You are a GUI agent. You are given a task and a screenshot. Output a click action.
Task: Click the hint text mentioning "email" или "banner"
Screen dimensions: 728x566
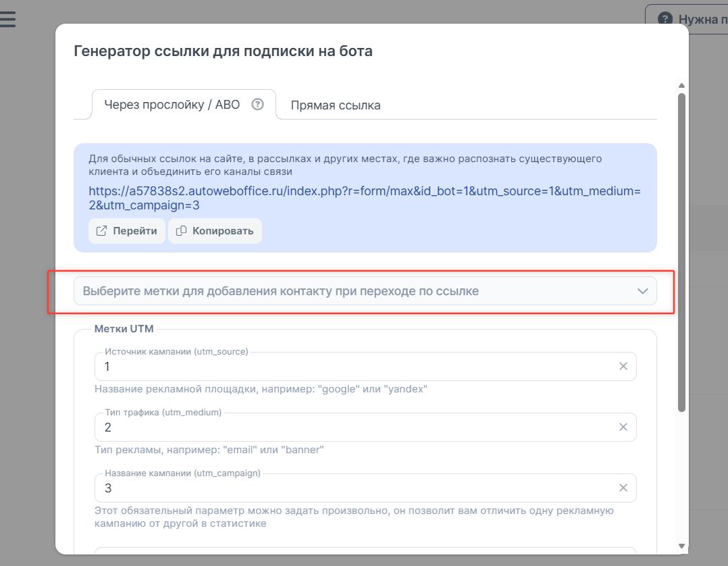point(209,450)
